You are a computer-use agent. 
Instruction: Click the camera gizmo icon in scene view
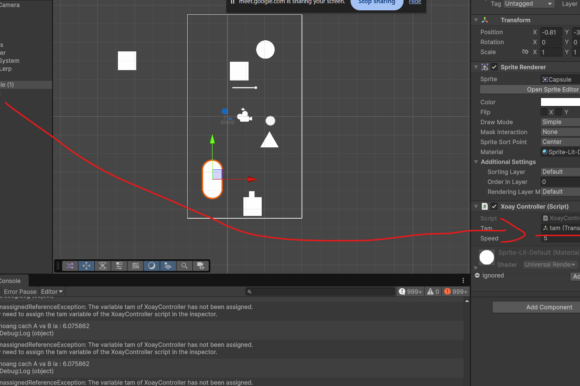tap(244, 115)
